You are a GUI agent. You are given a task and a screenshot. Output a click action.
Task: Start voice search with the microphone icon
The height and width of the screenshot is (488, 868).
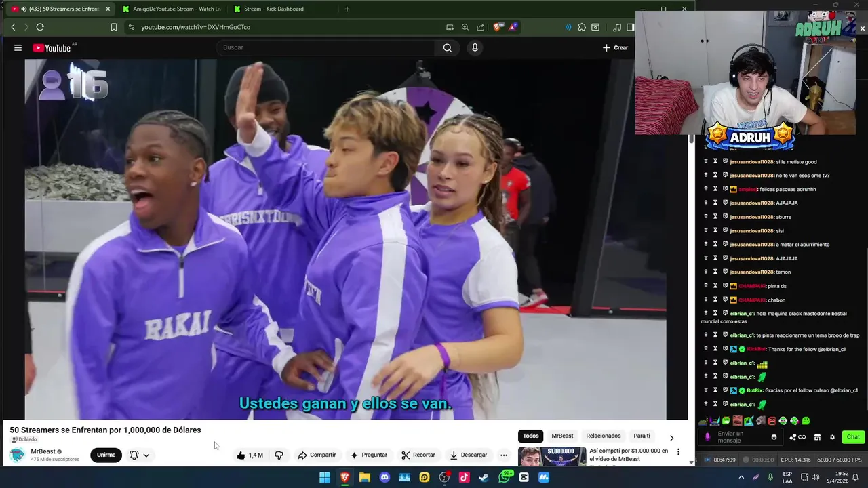(475, 47)
